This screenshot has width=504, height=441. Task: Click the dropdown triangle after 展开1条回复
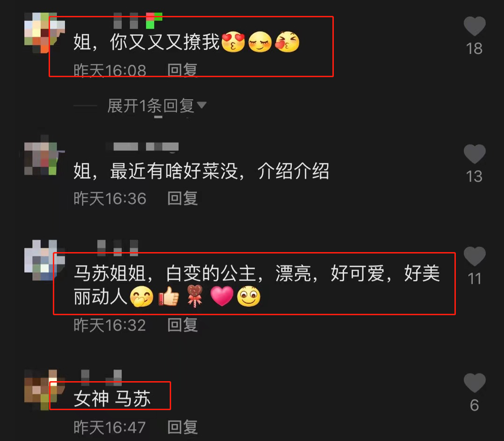[x=202, y=105]
